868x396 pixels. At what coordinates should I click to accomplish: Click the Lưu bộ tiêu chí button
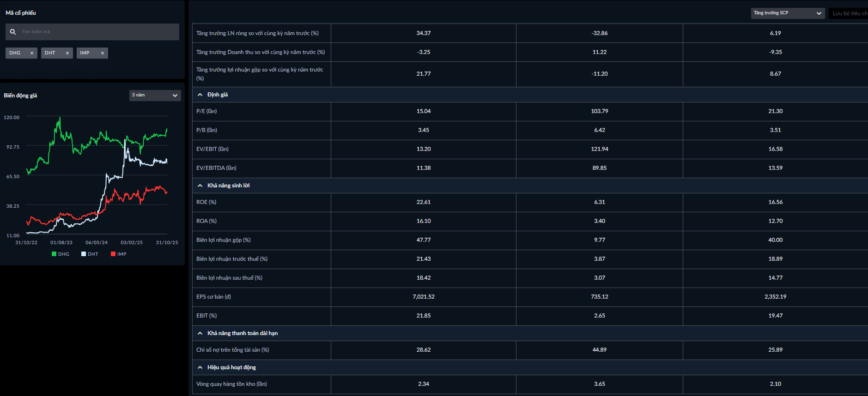[x=849, y=13]
